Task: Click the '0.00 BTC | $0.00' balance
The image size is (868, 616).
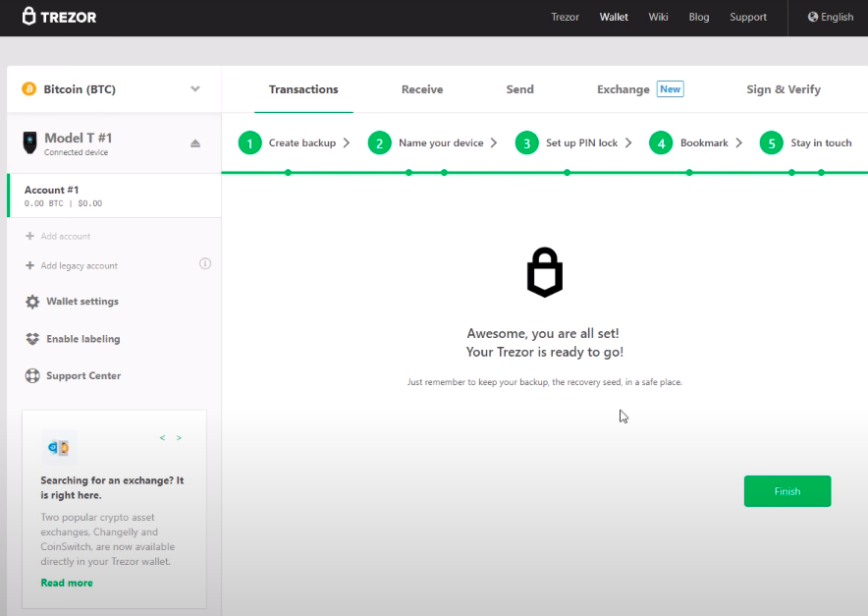Action: tap(63, 203)
